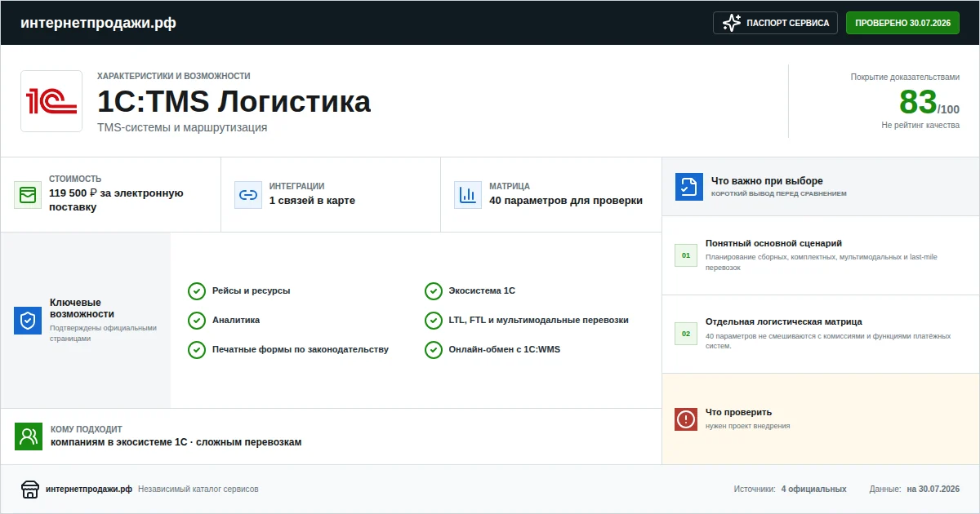Viewport: 980px width, 514px height.
Task: Click the check icon beside Печатные формы по законодательству
Action: [x=196, y=350]
